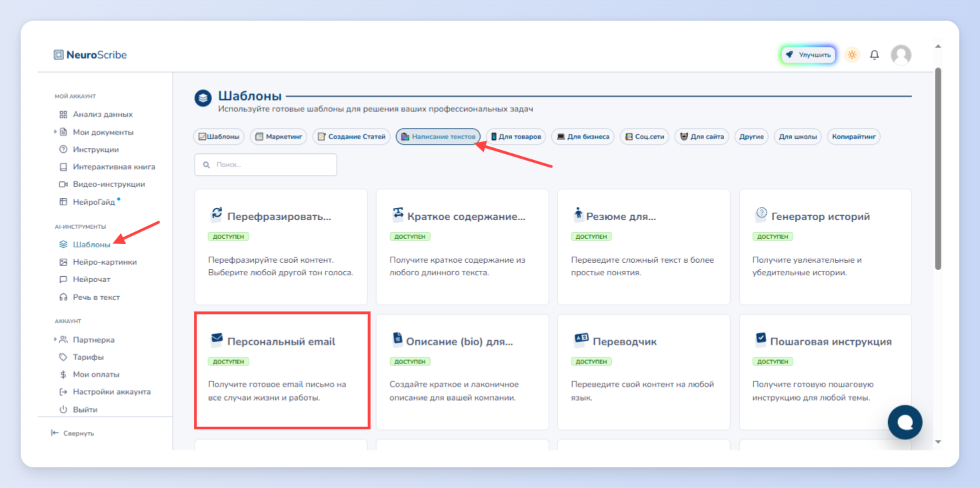The width and height of the screenshot is (980, 488).
Task: Open Настройки аккаунта
Action: 111,392
